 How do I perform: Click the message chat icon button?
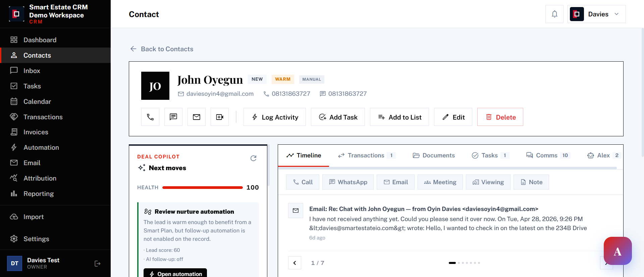(173, 117)
